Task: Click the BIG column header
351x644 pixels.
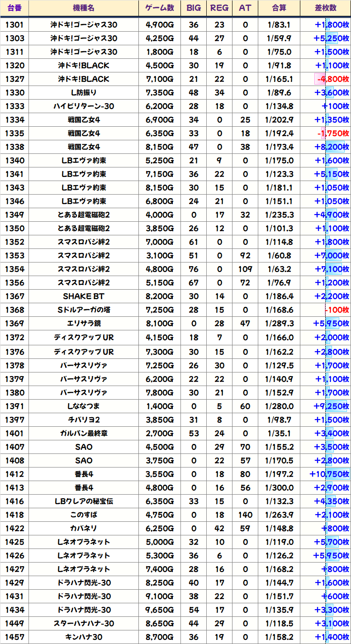Action: [x=194, y=8]
